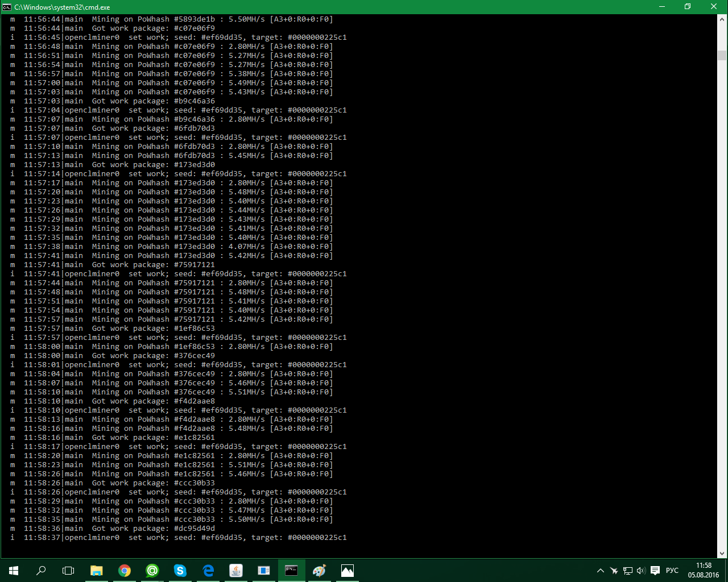The width and height of the screenshot is (728, 582).
Task: Open the network status tray icon
Action: pos(627,571)
